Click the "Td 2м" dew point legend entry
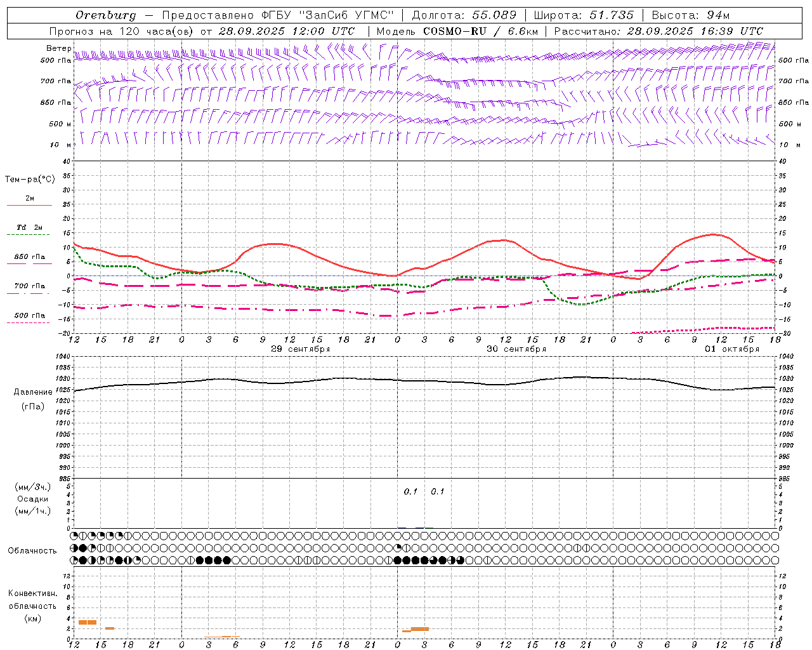Screen dimensions: 812x650 (29, 227)
